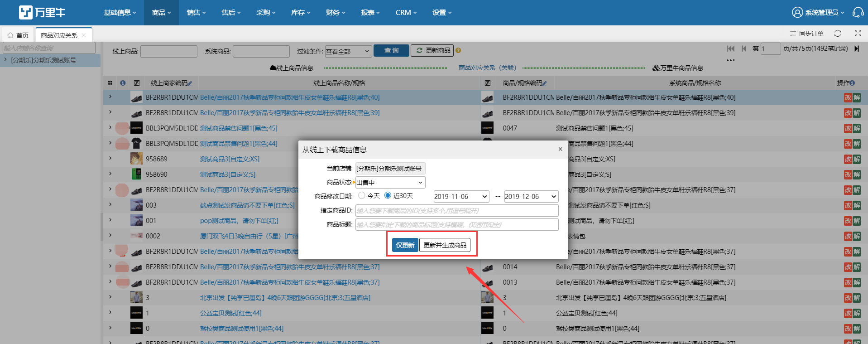
Task: Open thumbnail of product 958689
Action: point(136,159)
